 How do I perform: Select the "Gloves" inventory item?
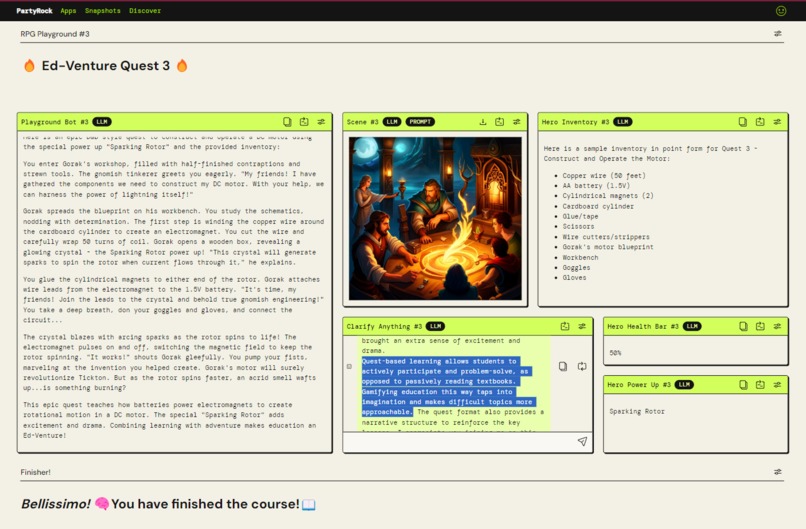[x=574, y=278]
